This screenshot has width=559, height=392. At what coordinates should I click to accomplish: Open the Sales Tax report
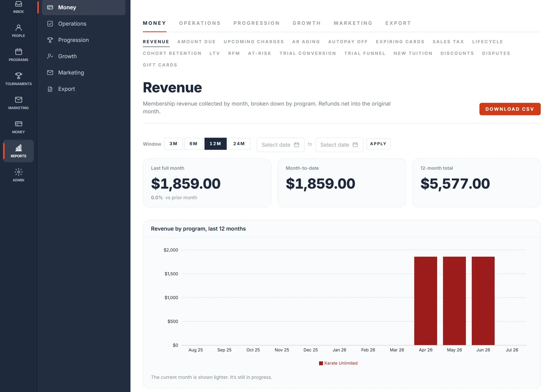coord(448,42)
